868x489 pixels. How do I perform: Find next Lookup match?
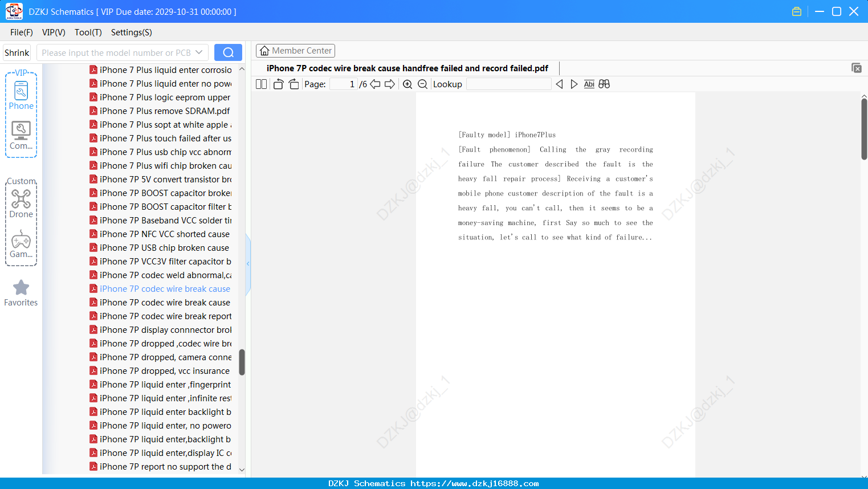574,84
